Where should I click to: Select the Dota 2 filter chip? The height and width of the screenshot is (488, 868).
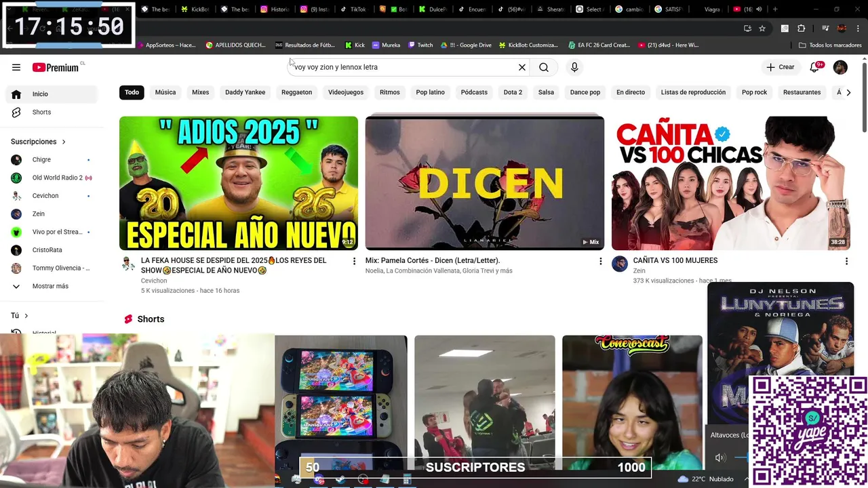513,92
